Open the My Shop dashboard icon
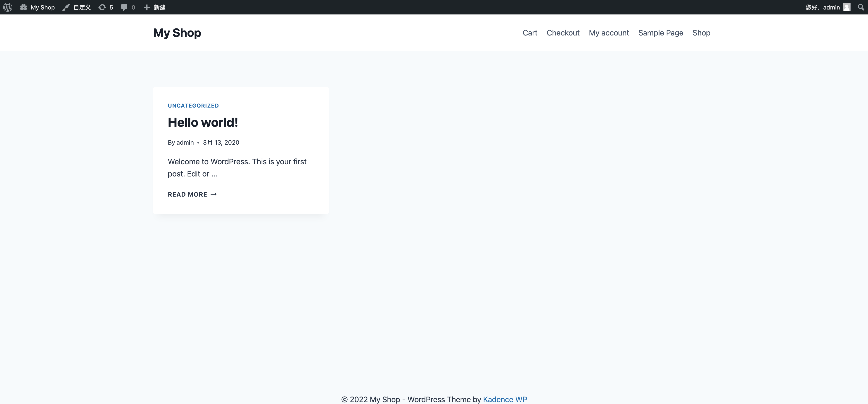The image size is (868, 404). pyautogui.click(x=23, y=7)
